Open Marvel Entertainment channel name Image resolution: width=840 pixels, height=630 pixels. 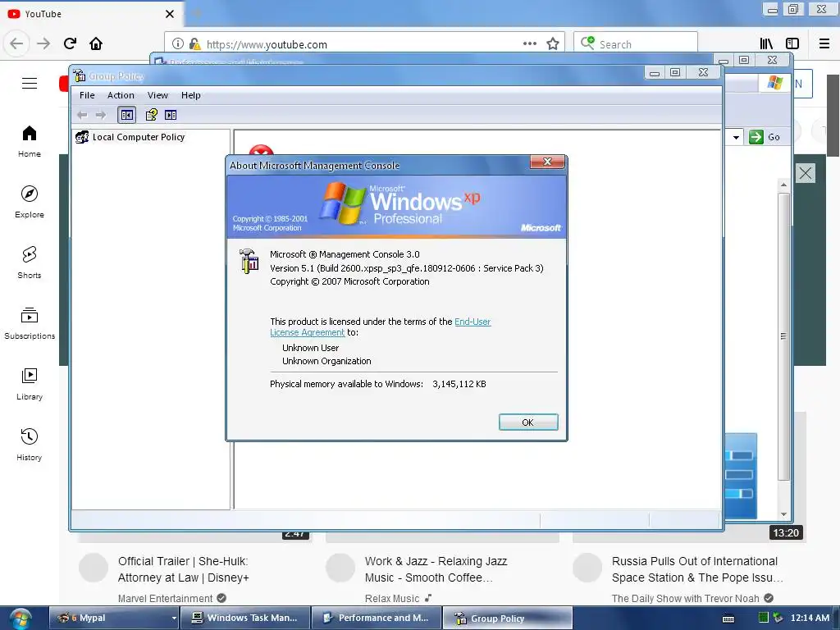click(x=165, y=598)
